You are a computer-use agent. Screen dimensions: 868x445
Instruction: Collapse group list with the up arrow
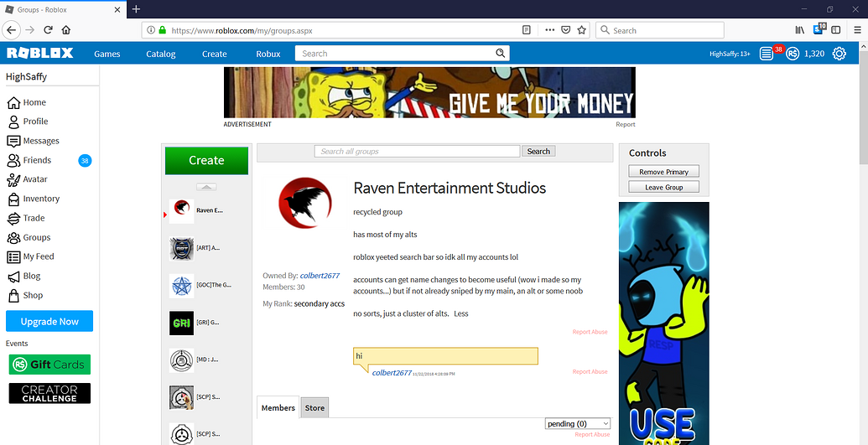(x=206, y=187)
